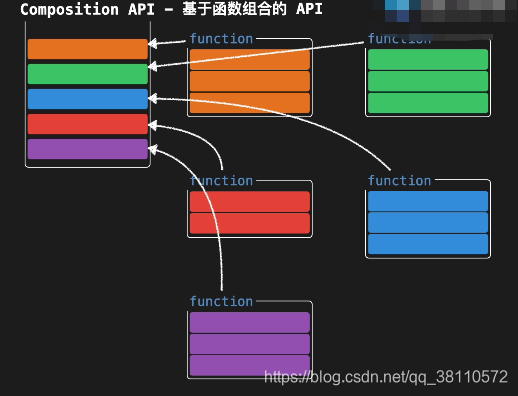Click the bottom bar of the green function group

(x=428, y=103)
